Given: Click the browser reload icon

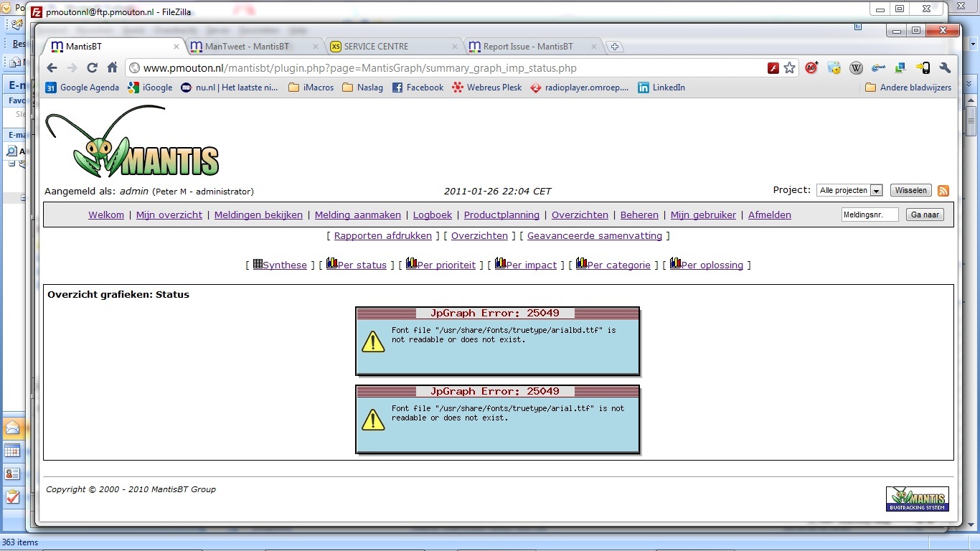Looking at the screenshot, I should (x=92, y=68).
